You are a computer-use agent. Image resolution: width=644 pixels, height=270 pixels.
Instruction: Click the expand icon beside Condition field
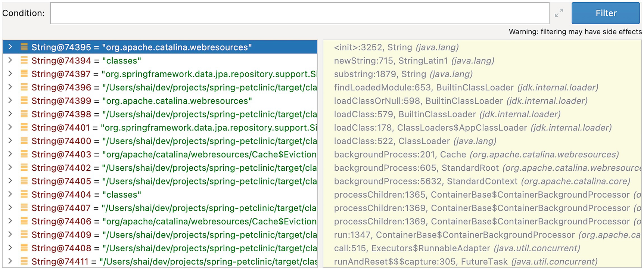point(559,13)
